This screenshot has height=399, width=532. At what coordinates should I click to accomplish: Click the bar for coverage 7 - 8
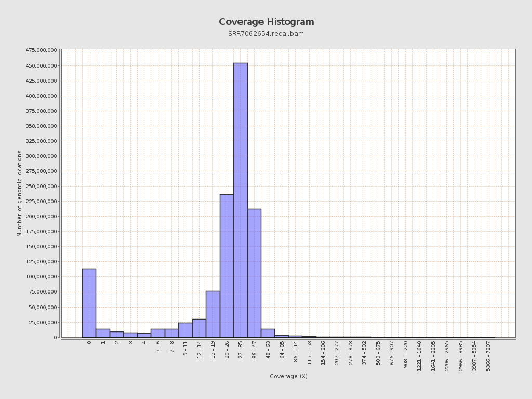(171, 333)
